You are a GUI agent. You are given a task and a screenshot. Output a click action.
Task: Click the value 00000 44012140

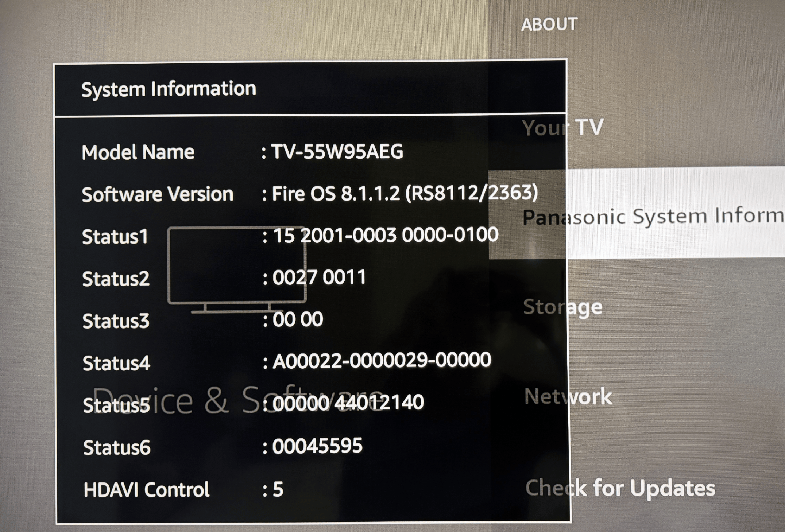348,403
